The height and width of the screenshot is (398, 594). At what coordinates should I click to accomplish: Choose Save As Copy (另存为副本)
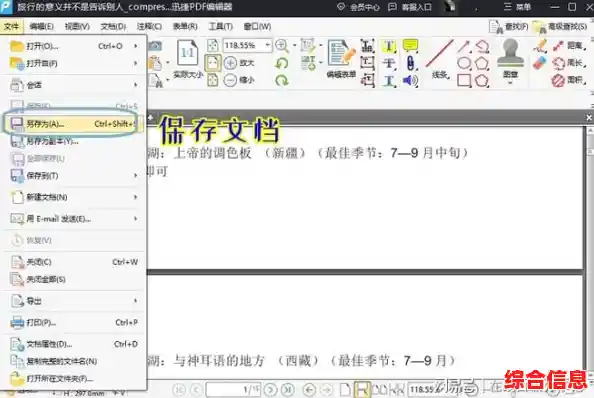pyautogui.click(x=73, y=141)
